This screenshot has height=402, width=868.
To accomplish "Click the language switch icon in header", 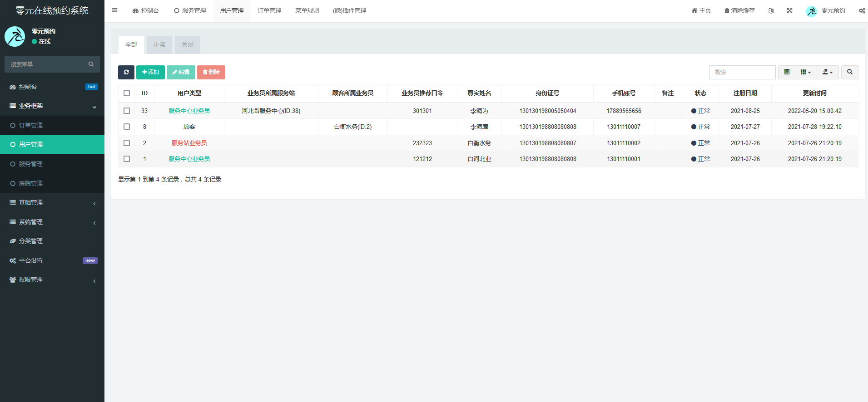I will coord(771,10).
